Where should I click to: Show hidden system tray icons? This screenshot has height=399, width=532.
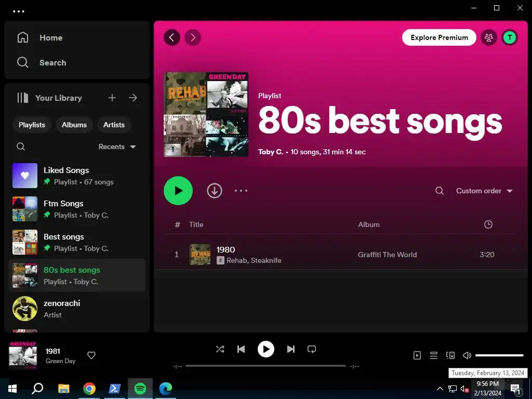[x=440, y=389]
